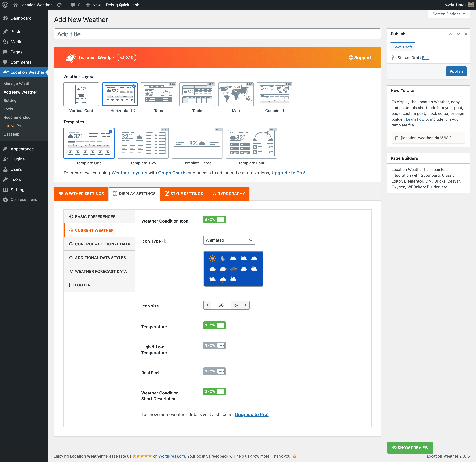Click the WordPress logo icon
Screen dimensions: 476x462
(5, 5)
